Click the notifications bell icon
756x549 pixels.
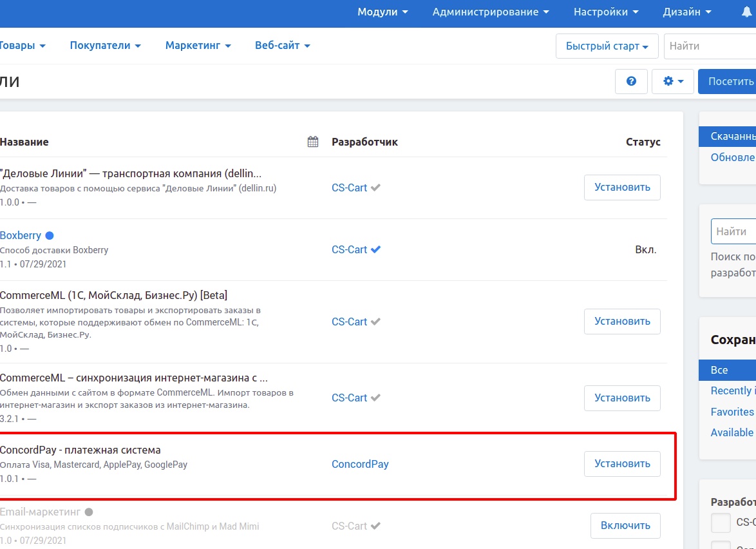pyautogui.click(x=748, y=12)
